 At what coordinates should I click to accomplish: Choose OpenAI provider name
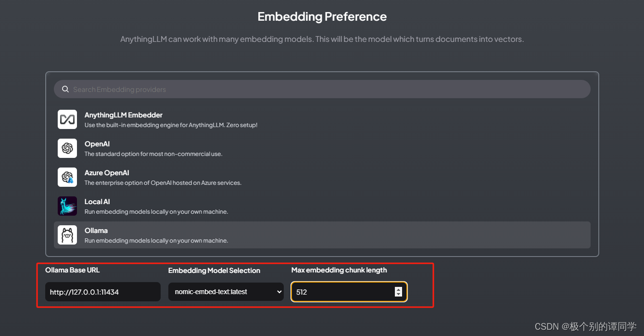tap(97, 144)
